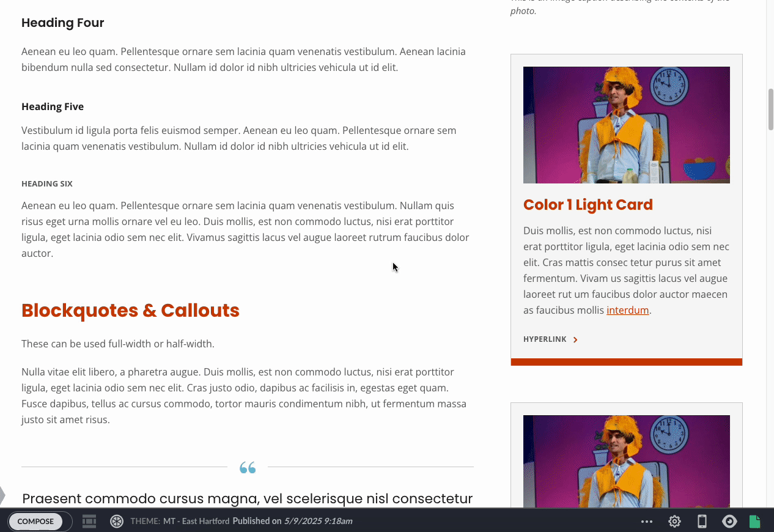774x532 pixels.
Task: Click the Heading Four text
Action: [63, 23]
